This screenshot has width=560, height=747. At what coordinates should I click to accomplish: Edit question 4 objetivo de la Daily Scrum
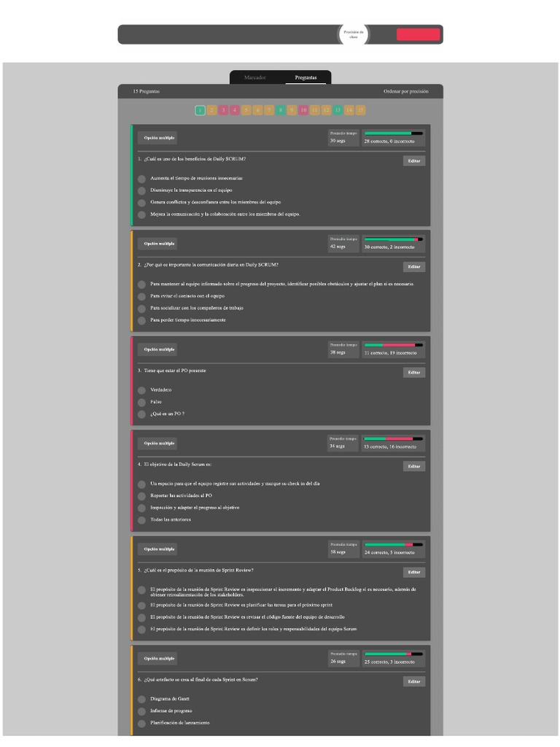(414, 466)
